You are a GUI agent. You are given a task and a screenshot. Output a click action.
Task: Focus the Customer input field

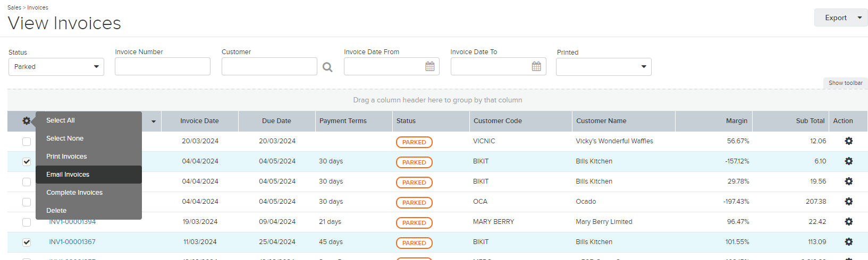tap(269, 66)
